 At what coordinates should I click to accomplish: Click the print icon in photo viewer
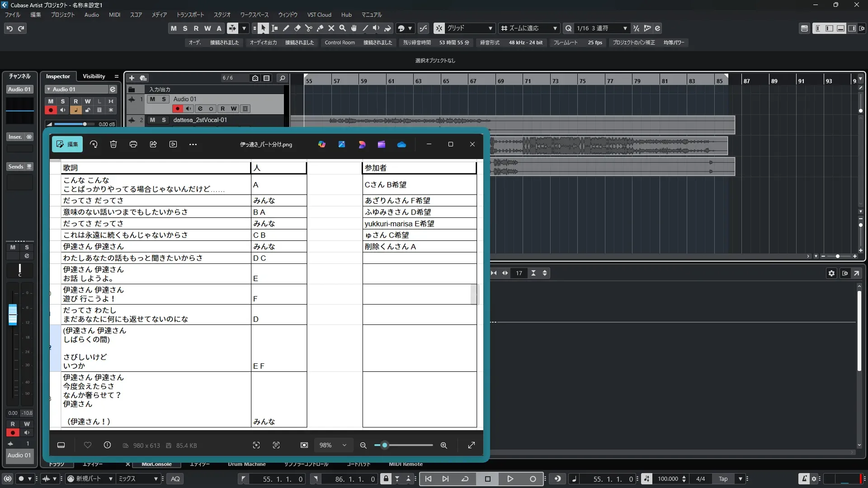[133, 144]
